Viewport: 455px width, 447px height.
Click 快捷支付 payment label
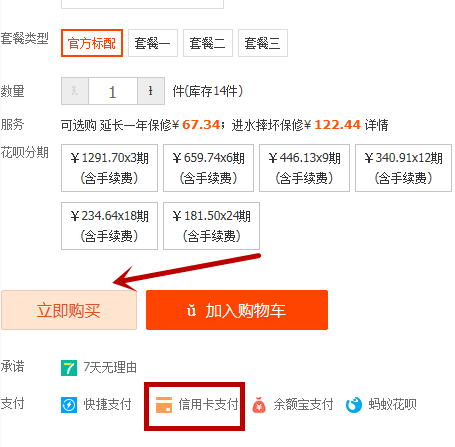point(107,404)
